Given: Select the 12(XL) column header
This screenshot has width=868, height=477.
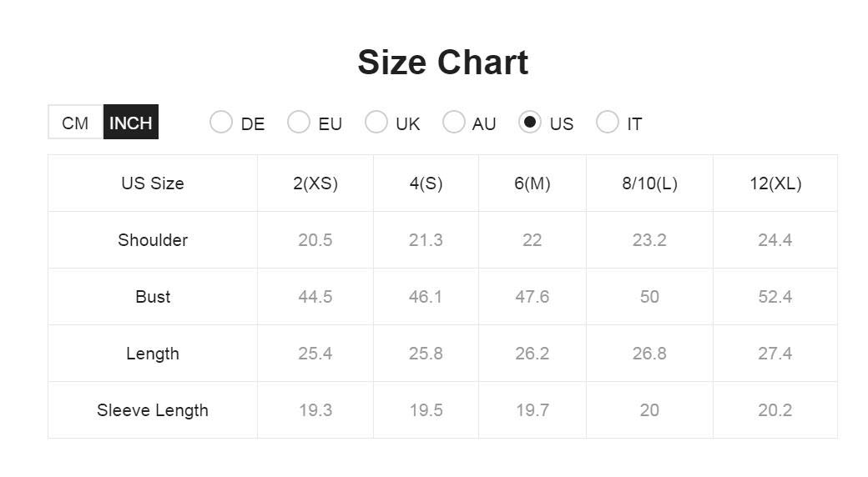Looking at the screenshot, I should [x=775, y=183].
